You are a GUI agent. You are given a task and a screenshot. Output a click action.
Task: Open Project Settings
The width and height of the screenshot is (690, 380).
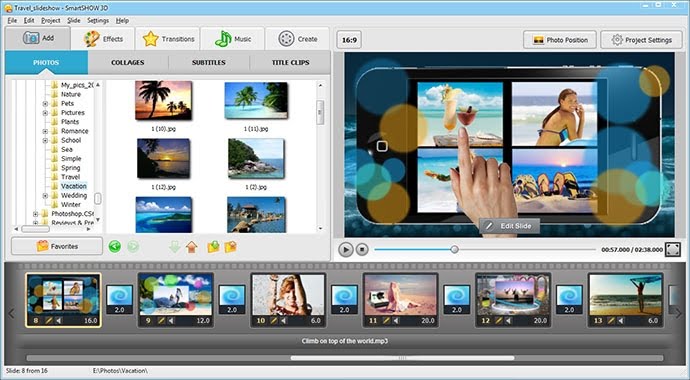point(642,40)
